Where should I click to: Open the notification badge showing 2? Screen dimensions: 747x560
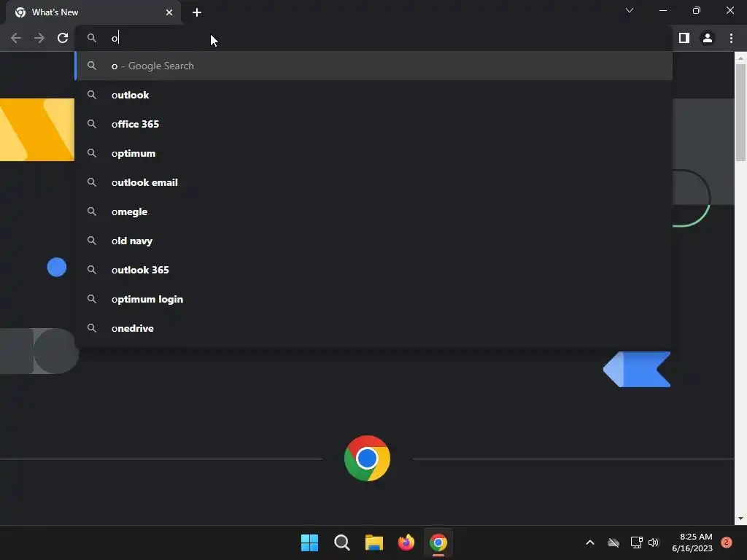(727, 542)
